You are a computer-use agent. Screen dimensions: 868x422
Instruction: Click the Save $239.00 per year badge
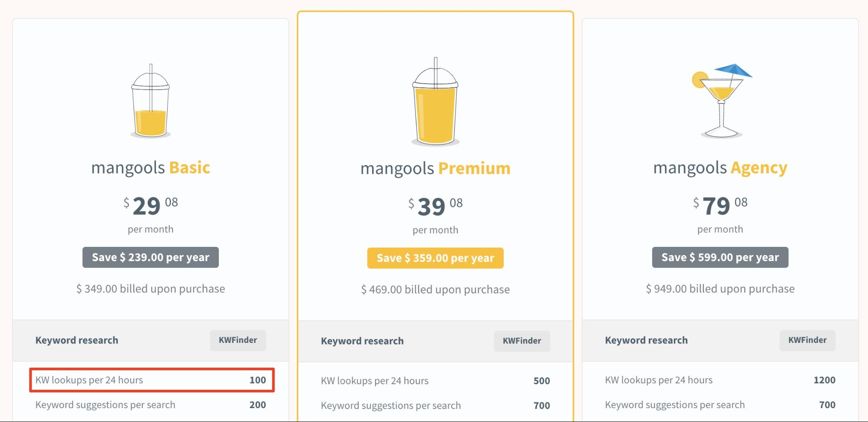150,257
